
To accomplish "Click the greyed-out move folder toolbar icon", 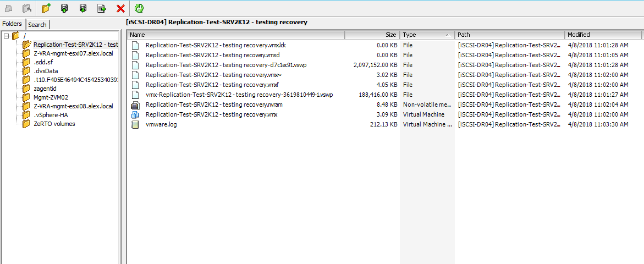I will (27, 8).
